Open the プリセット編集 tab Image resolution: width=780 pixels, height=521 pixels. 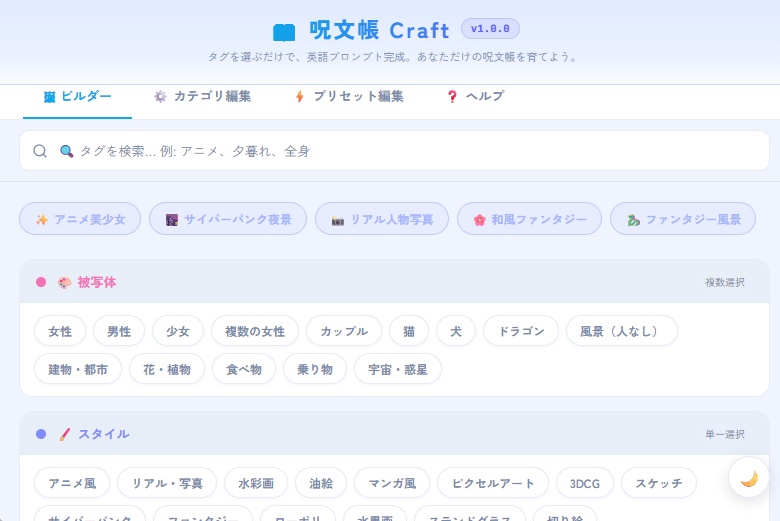tap(349, 97)
